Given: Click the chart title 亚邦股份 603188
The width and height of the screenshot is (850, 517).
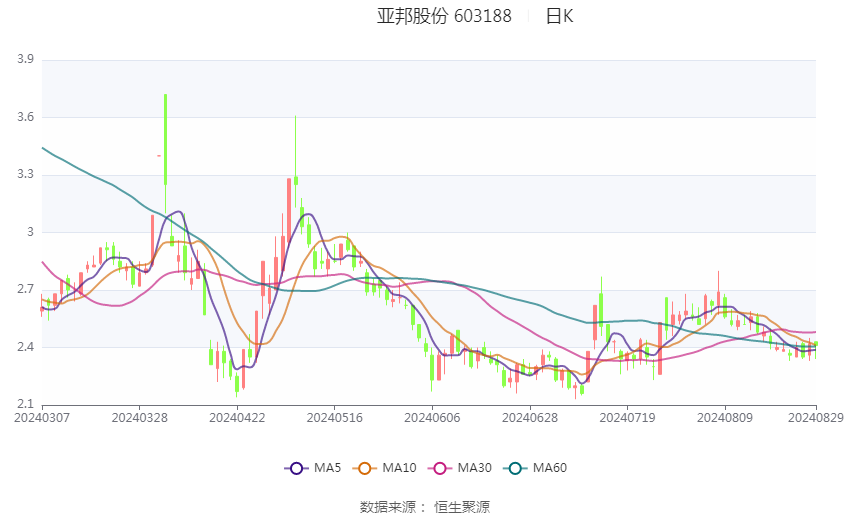Looking at the screenshot, I should coord(444,16).
